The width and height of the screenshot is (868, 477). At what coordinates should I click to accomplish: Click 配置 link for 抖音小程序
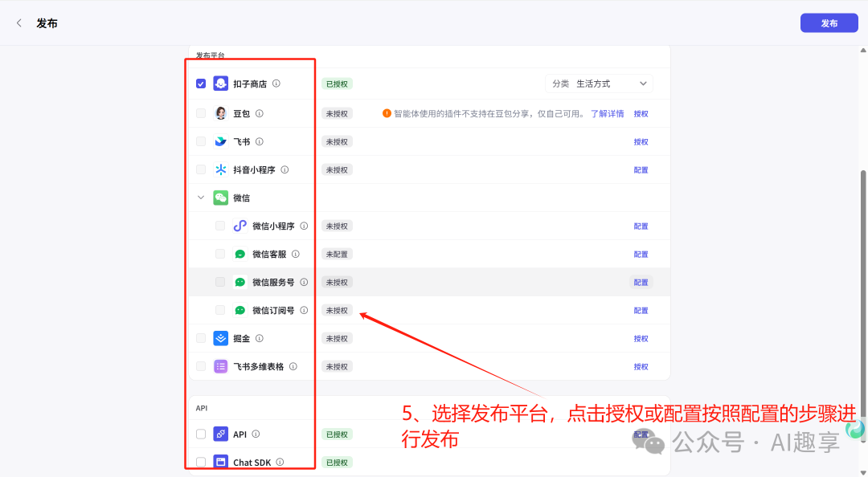point(641,170)
